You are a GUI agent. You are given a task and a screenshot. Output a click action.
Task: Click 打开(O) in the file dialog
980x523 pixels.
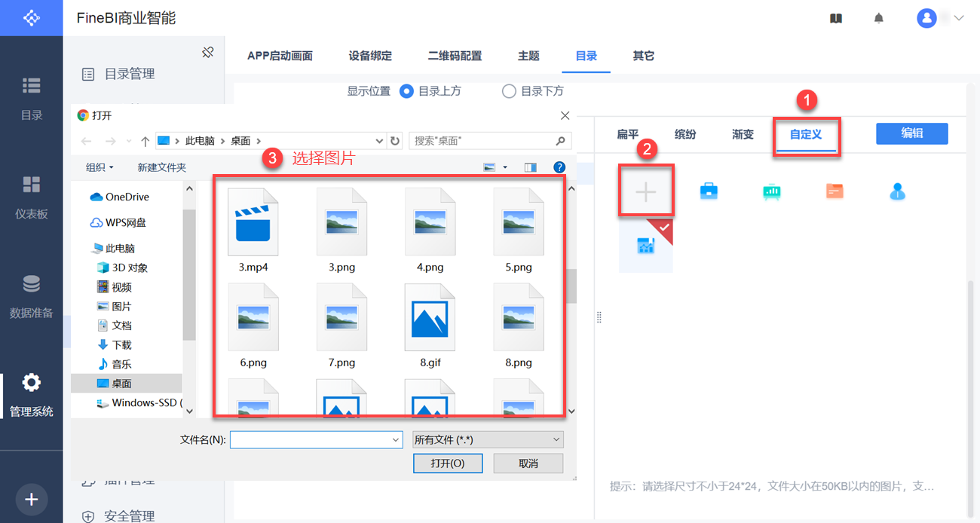coord(448,463)
